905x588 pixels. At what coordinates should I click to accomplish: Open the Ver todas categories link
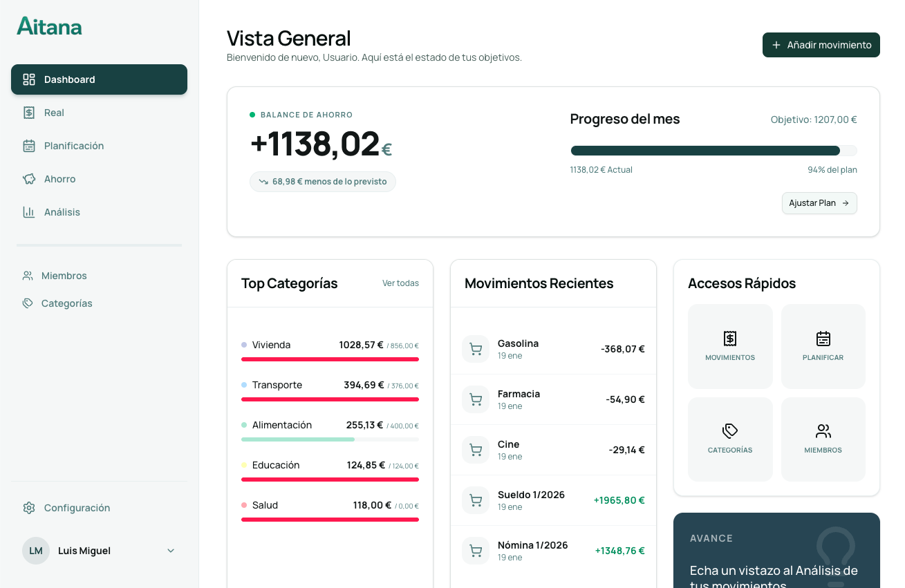pyautogui.click(x=400, y=283)
